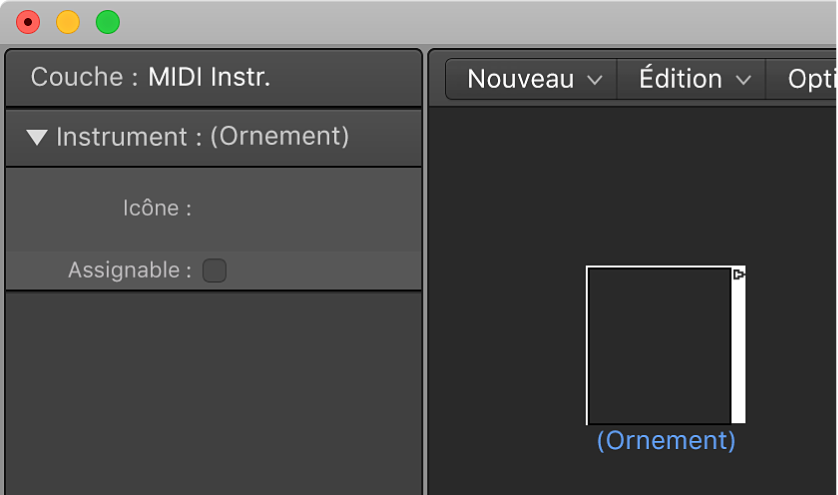Viewport: 838px width, 495px height.
Task: Click the green full-screen window button
Action: tap(107, 22)
